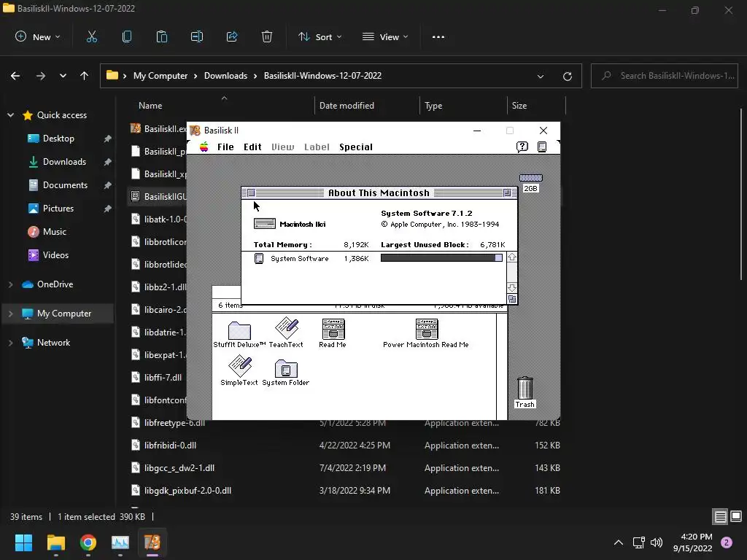
Task: Close the About This Macintosh window box
Action: (x=251, y=192)
